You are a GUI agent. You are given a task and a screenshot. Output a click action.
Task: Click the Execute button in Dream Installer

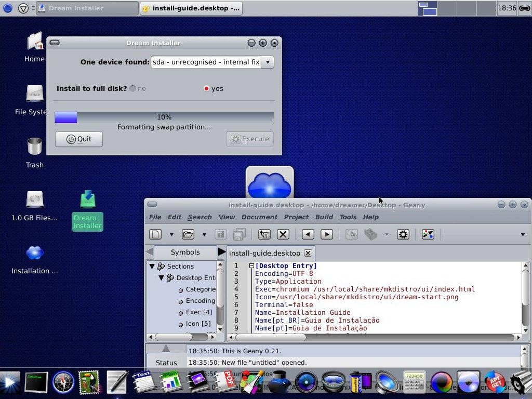point(250,139)
